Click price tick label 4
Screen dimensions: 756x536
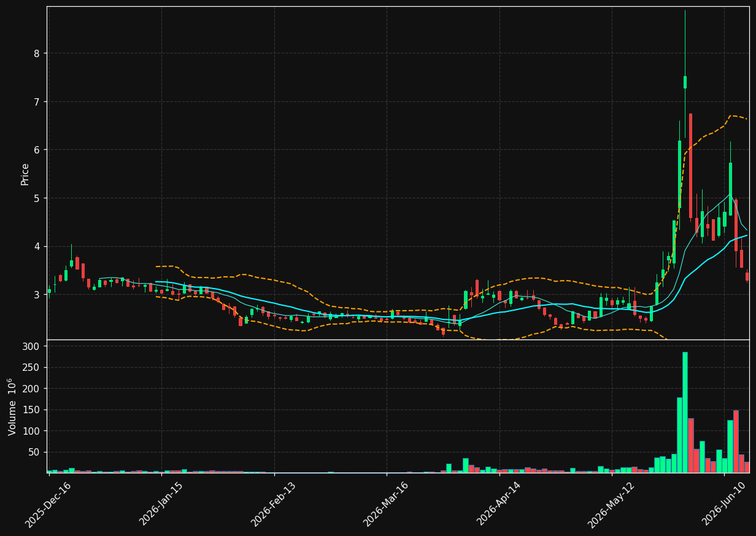[x=36, y=246]
